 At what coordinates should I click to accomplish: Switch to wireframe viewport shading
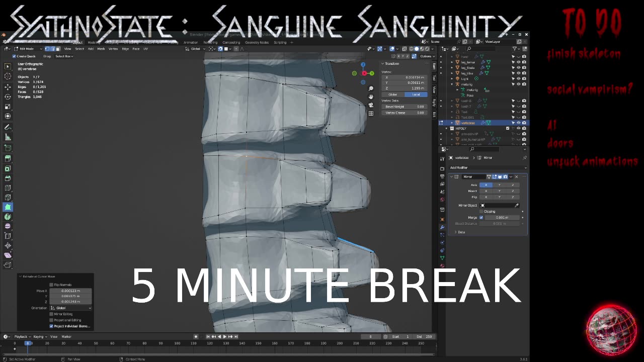pyautogui.click(x=411, y=49)
